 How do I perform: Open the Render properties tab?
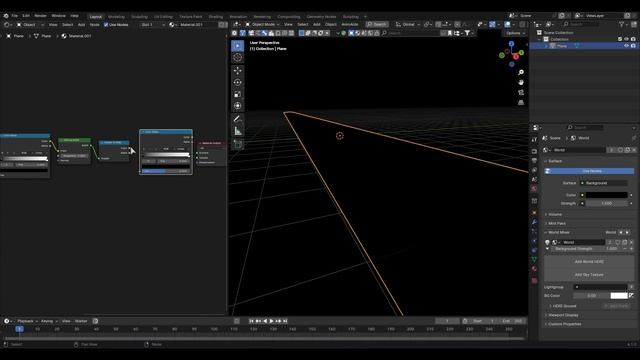click(534, 151)
